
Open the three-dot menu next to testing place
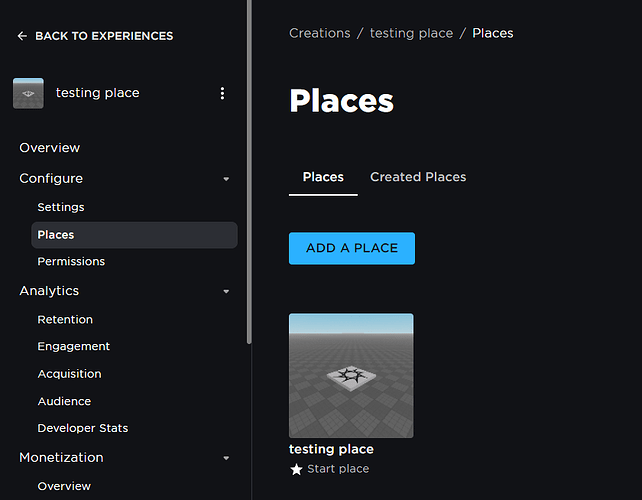pyautogui.click(x=222, y=93)
